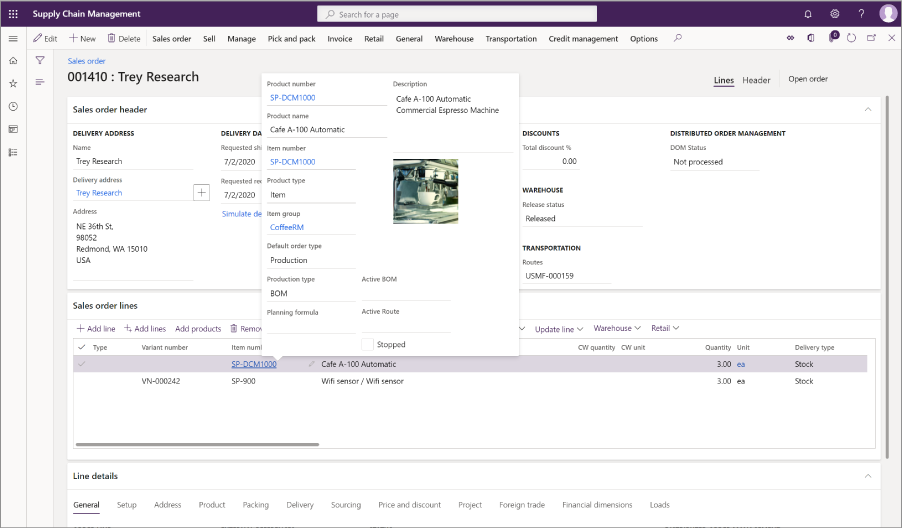Click the horizontal scrollbar in lines grid
This screenshot has width=902, height=528.
click(197, 444)
